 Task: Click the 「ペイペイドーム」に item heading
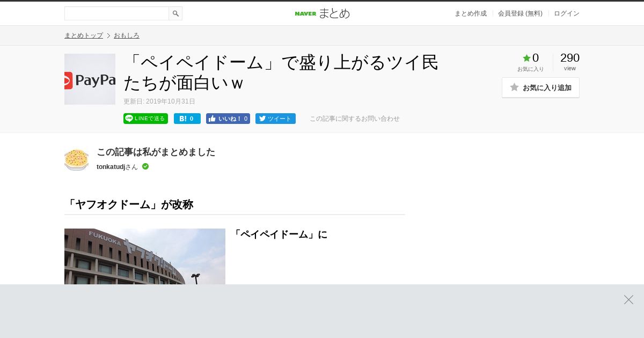click(280, 234)
